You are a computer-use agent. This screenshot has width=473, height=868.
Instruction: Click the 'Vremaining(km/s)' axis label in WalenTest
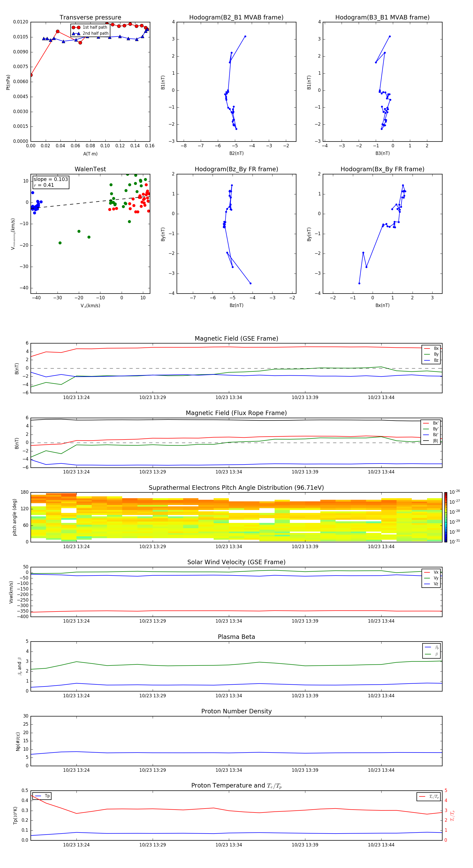click(13, 234)
